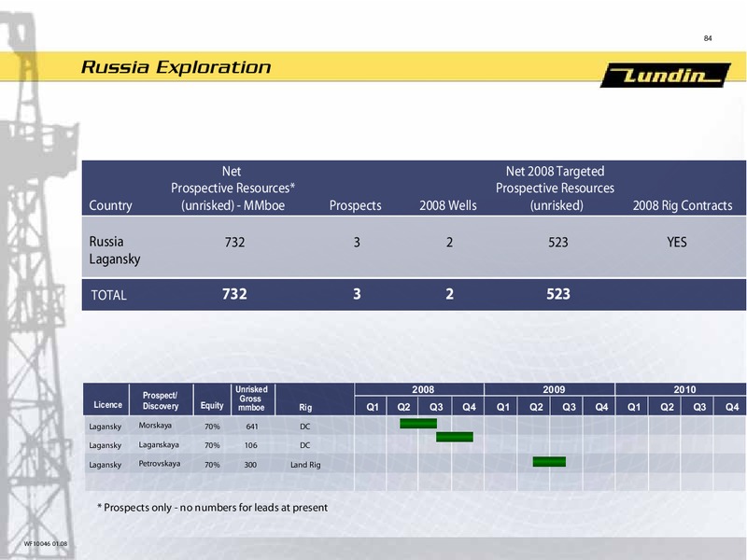Click the 'Land Rig' cell for Petrovskaya
The width and height of the screenshot is (747, 560).
305,465
